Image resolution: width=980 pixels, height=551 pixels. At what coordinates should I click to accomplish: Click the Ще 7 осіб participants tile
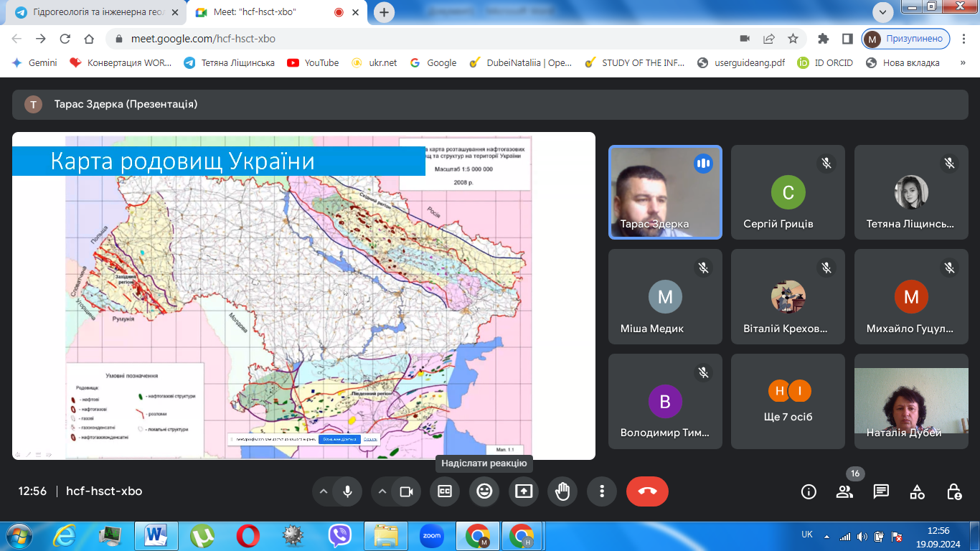pyautogui.click(x=788, y=401)
